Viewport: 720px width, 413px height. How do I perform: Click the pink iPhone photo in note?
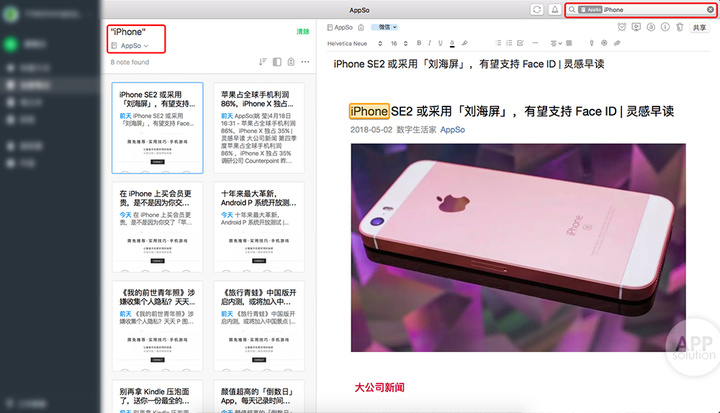point(518,248)
